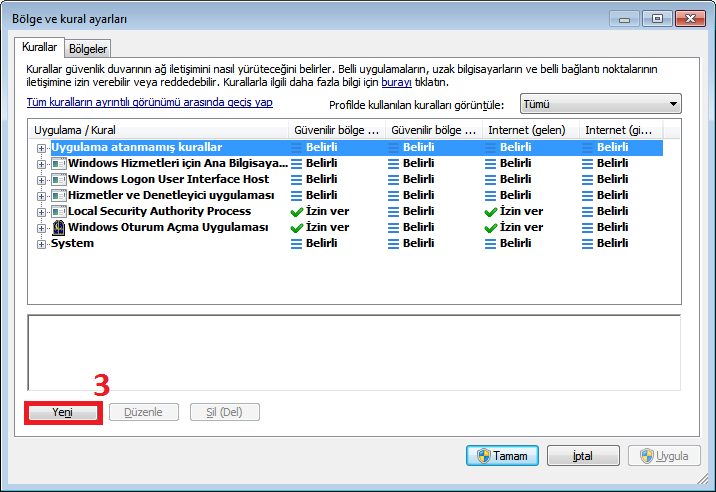Close the 'Bölge ve kural ayarları' window
The width and height of the screenshot is (716, 492).
point(690,19)
